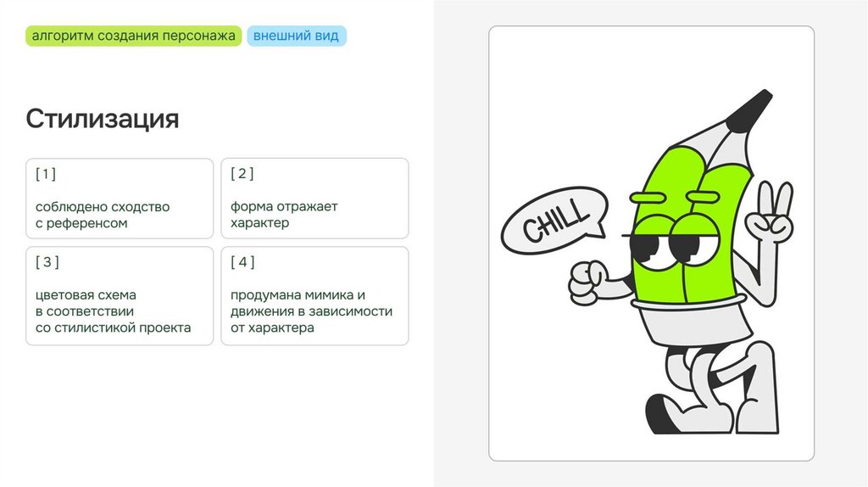Click the number label [4]
The height and width of the screenshot is (487, 868).
click(x=242, y=262)
